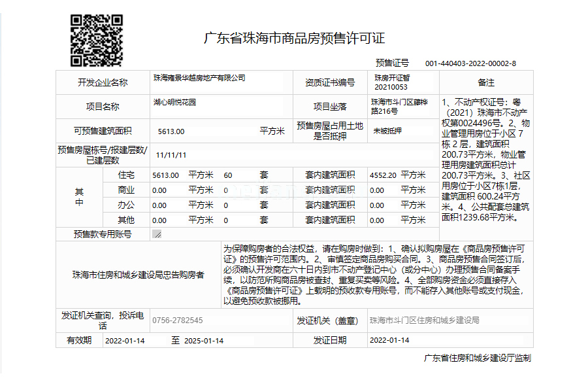Click 5613.00 in the 住宅 row
The width and height of the screenshot is (588, 382).
click(165, 175)
